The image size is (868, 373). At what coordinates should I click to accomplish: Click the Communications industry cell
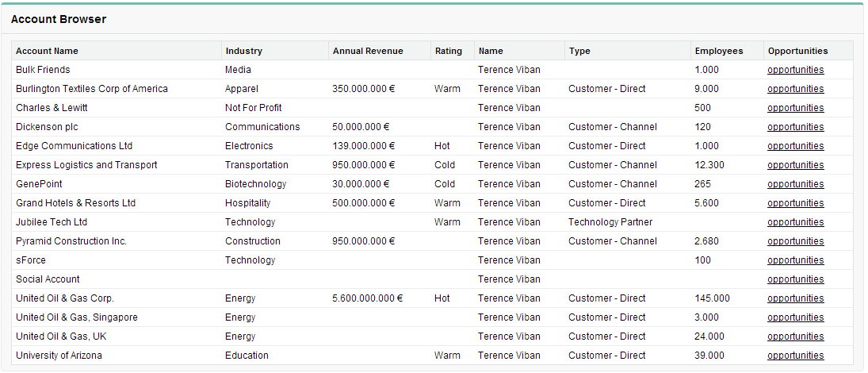click(262, 127)
